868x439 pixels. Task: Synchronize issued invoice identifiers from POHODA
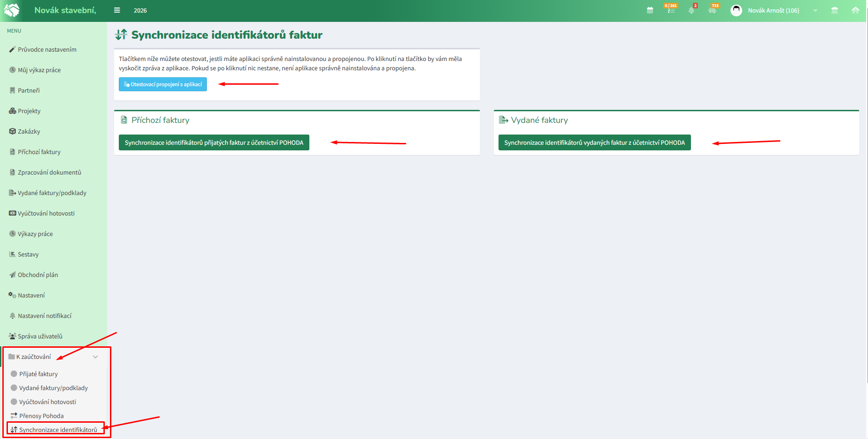(x=594, y=142)
